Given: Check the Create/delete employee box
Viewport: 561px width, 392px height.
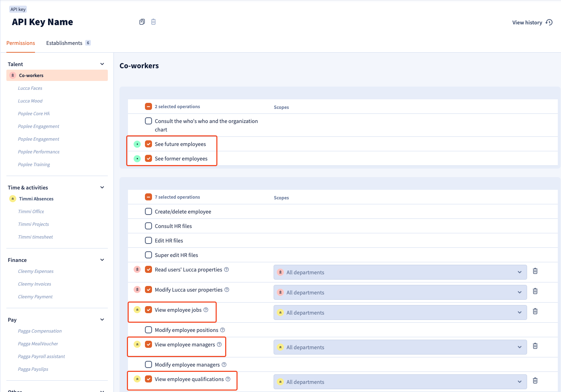Looking at the screenshot, I should point(148,212).
